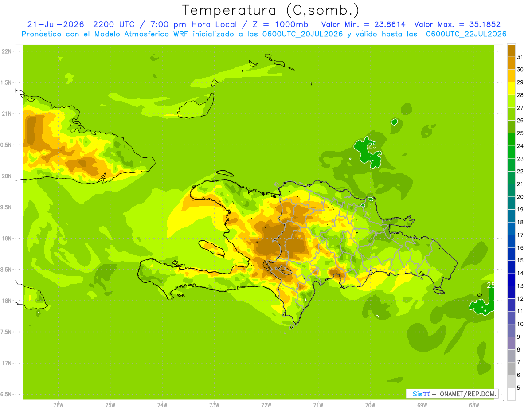Click the "2200 UTC" time text

point(114,24)
